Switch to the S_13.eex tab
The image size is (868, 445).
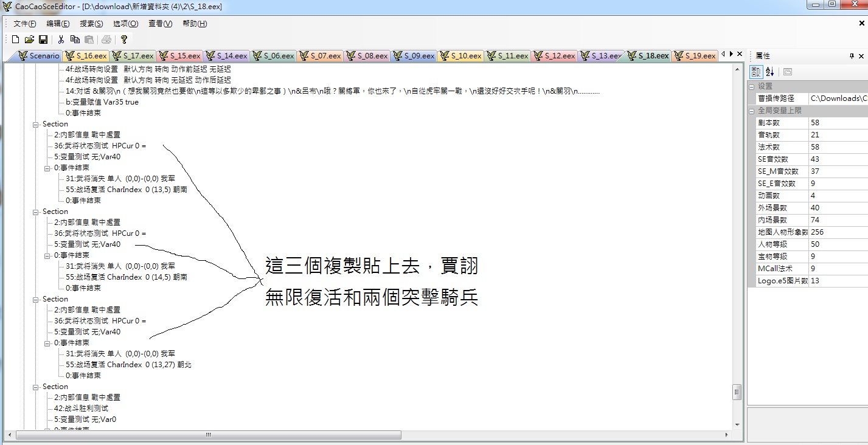(601, 56)
